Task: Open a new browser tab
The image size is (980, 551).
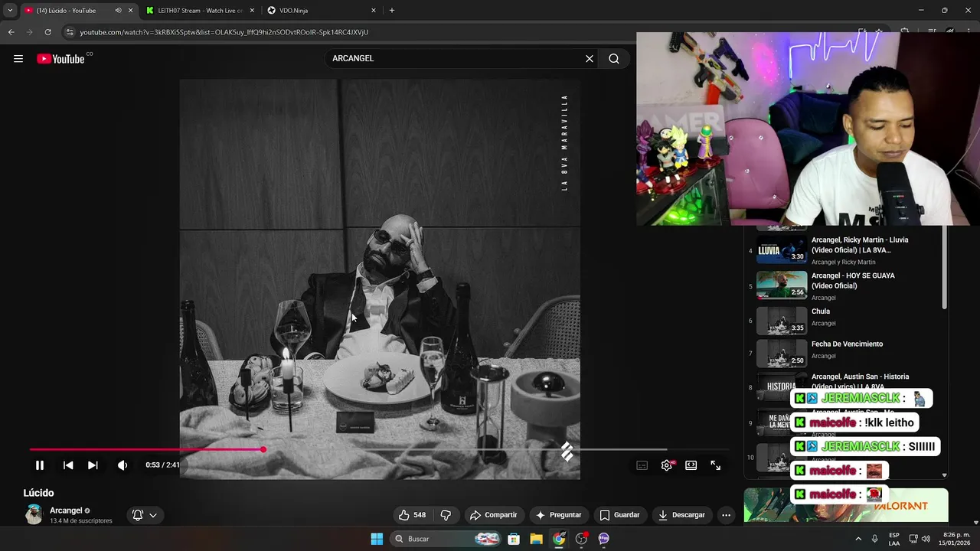Action: pos(392,11)
